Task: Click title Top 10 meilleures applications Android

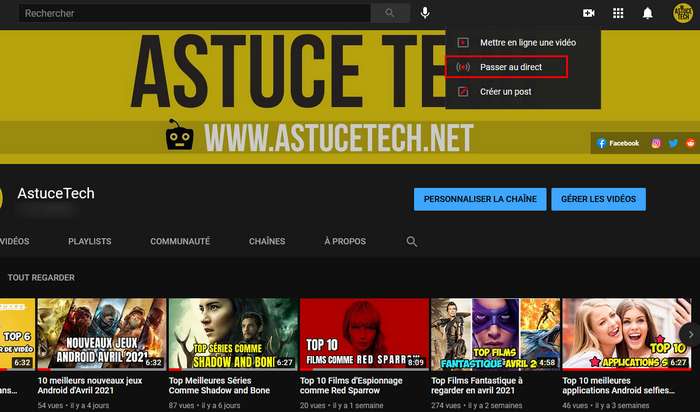Action: pyautogui.click(x=618, y=386)
